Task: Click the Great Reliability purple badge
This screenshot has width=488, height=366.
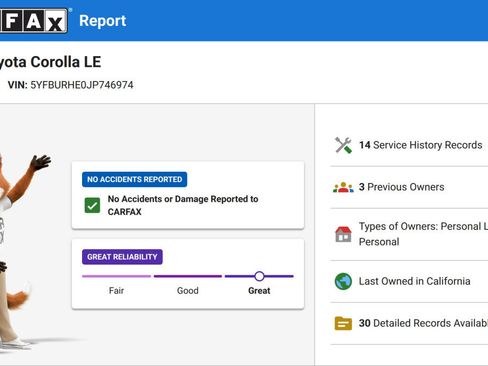Action: click(122, 257)
